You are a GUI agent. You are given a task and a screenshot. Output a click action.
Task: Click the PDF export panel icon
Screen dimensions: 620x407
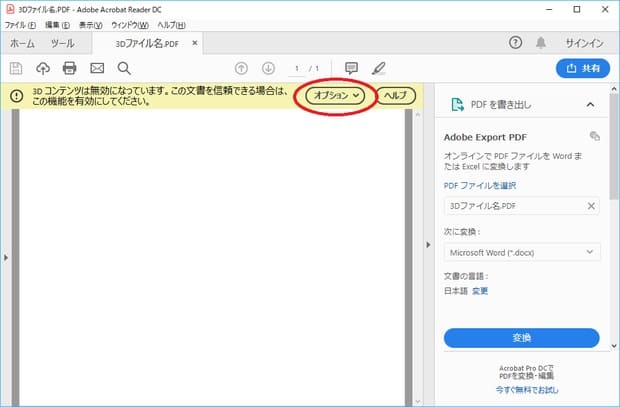(x=457, y=105)
